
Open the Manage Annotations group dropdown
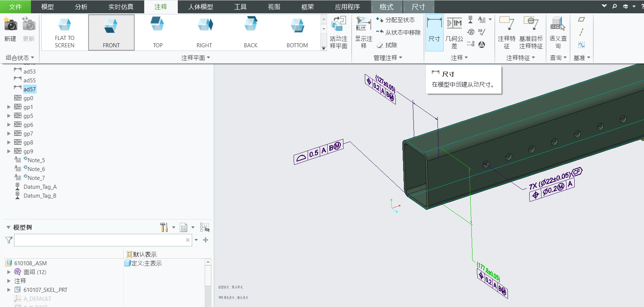click(x=388, y=58)
